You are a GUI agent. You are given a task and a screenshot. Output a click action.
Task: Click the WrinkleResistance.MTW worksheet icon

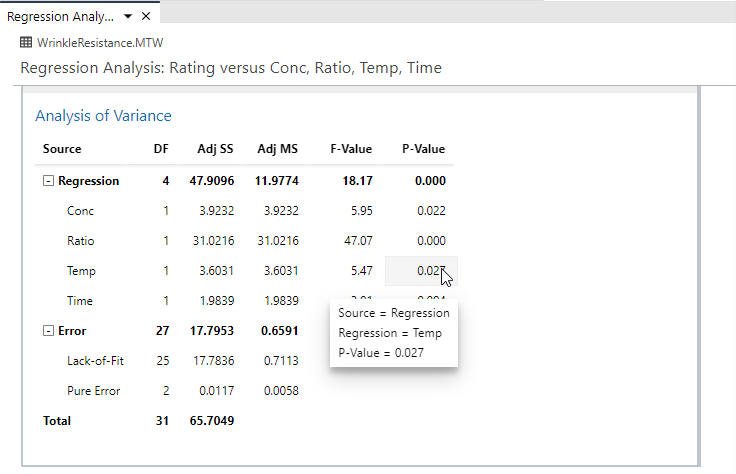click(26, 43)
